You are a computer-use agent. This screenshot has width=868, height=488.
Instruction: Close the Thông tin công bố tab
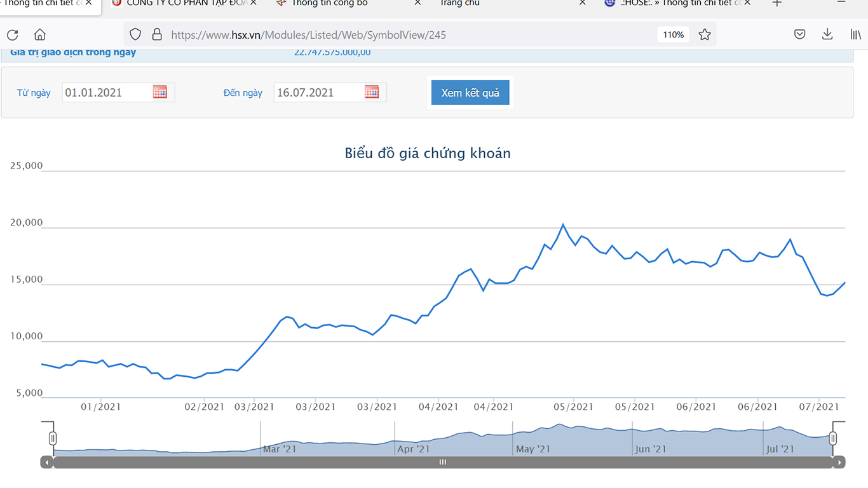coord(417,3)
